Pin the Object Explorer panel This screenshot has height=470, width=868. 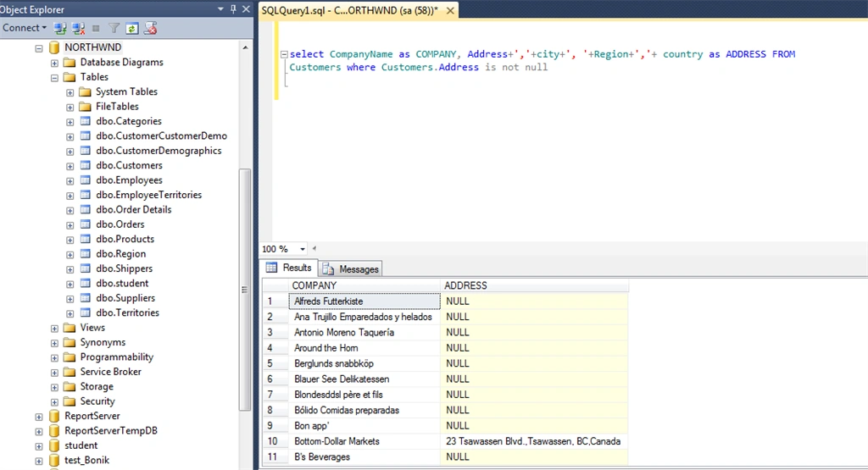coord(233,8)
